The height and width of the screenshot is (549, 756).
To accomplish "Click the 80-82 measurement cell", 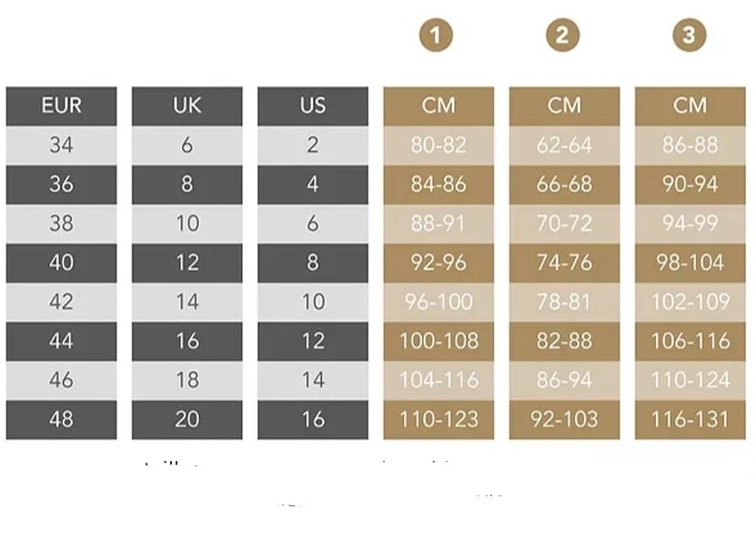I will click(x=438, y=145).
